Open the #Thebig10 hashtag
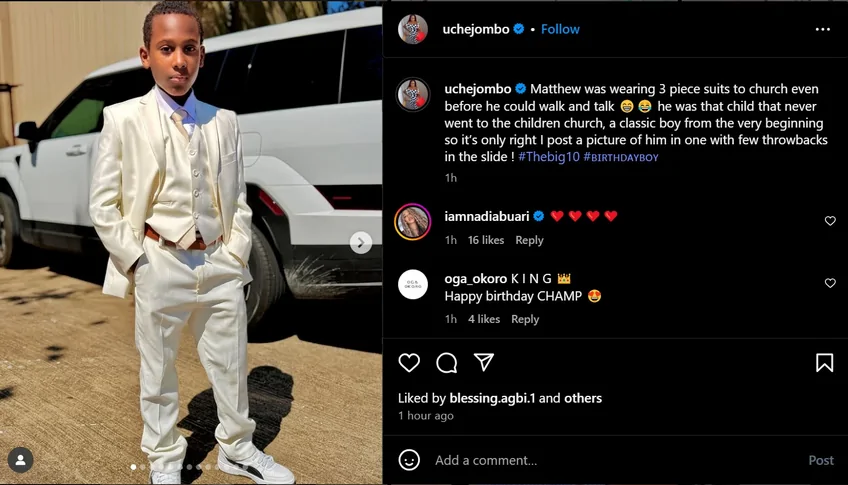This screenshot has height=485, width=848. [548, 157]
